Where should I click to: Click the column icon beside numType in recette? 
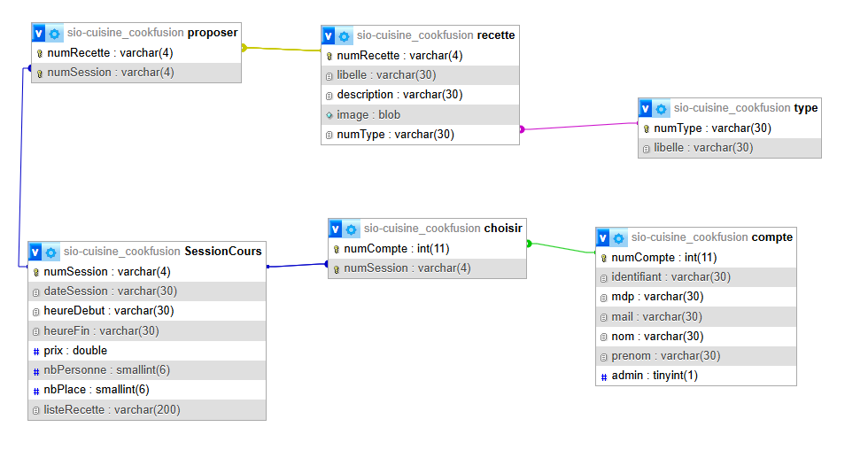pyautogui.click(x=329, y=136)
